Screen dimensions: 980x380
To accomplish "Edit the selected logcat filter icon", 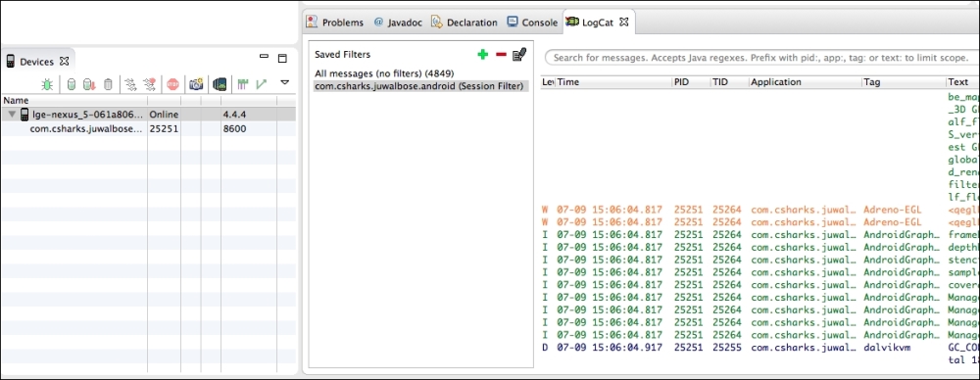I will coord(519,55).
